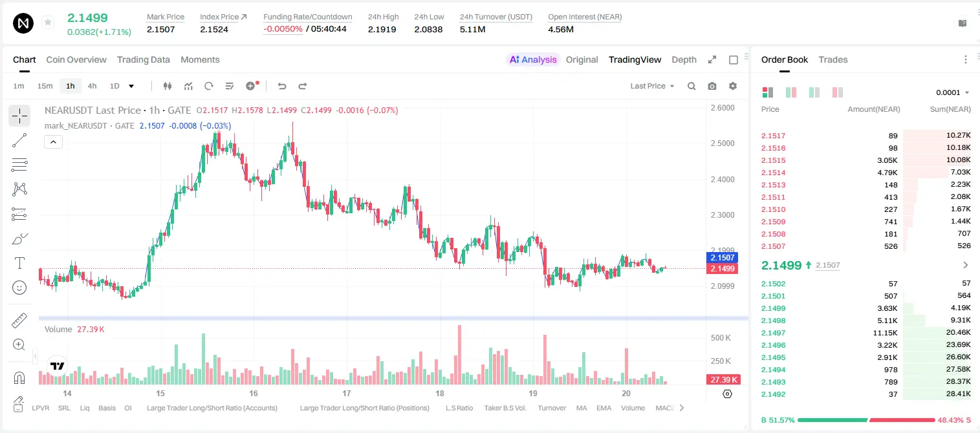Take a chart snapshot with camera icon

[x=712, y=86]
